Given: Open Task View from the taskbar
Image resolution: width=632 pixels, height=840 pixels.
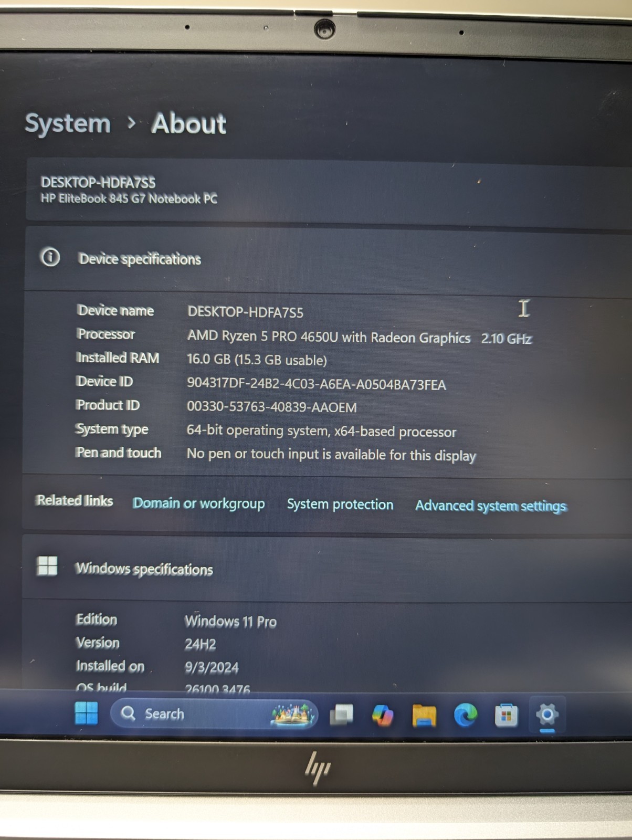Looking at the screenshot, I should 341,715.
